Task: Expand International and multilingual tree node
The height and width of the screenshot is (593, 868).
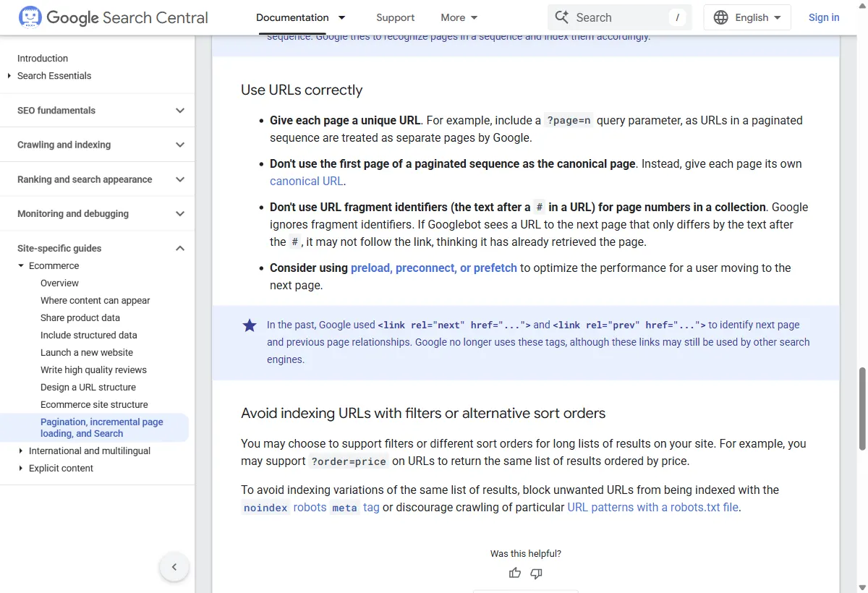Action: tap(21, 451)
